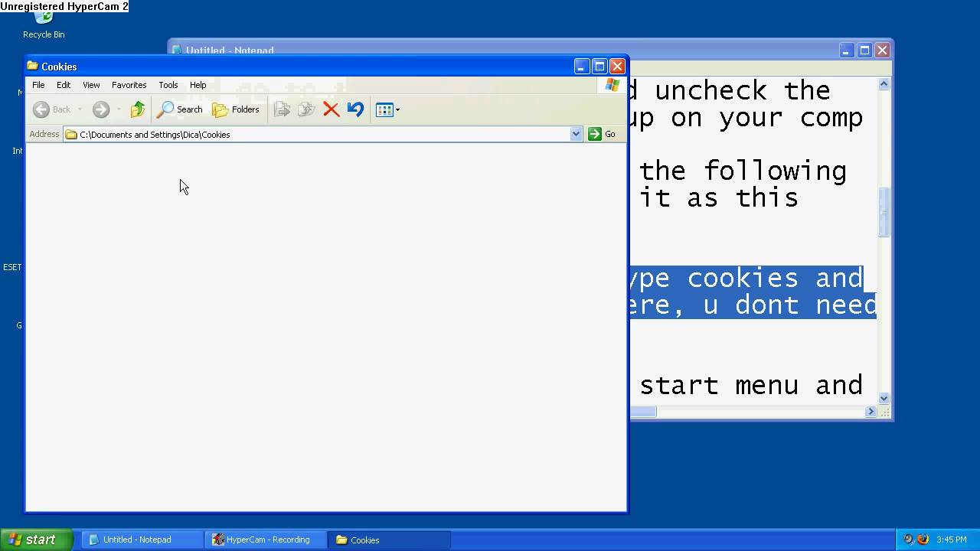Click the Windows flag logo in Explorer

click(x=612, y=85)
